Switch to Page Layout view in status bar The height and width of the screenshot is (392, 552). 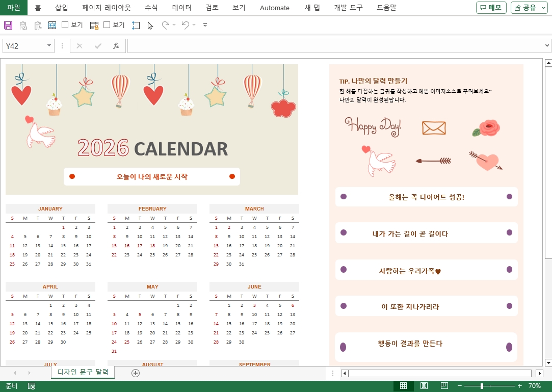pyautogui.click(x=424, y=386)
